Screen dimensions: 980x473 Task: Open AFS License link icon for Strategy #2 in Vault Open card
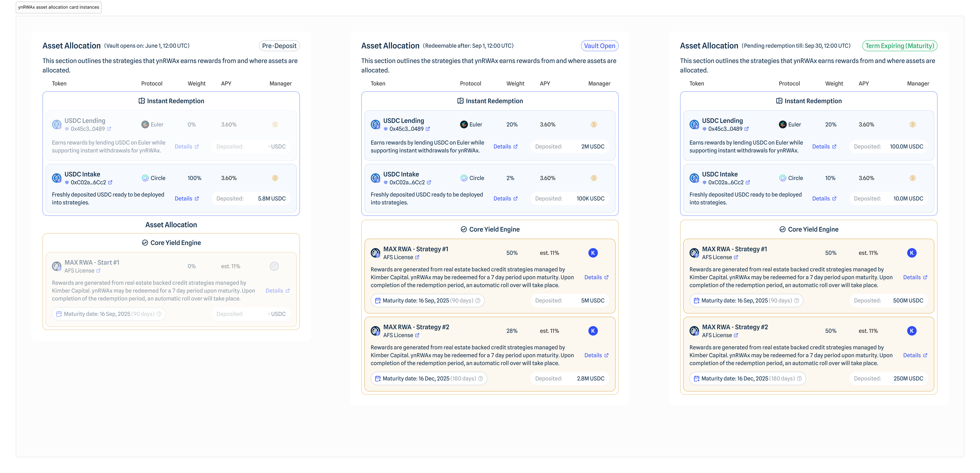[417, 336]
